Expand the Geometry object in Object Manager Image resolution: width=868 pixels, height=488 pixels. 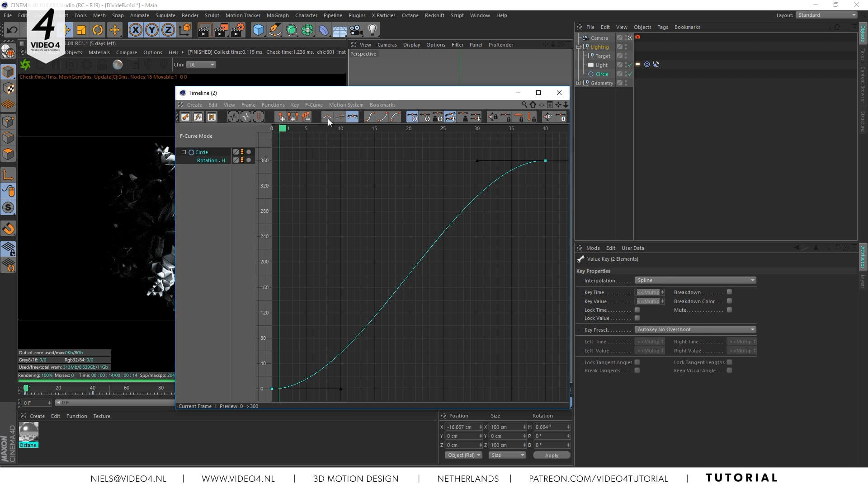[x=579, y=83]
